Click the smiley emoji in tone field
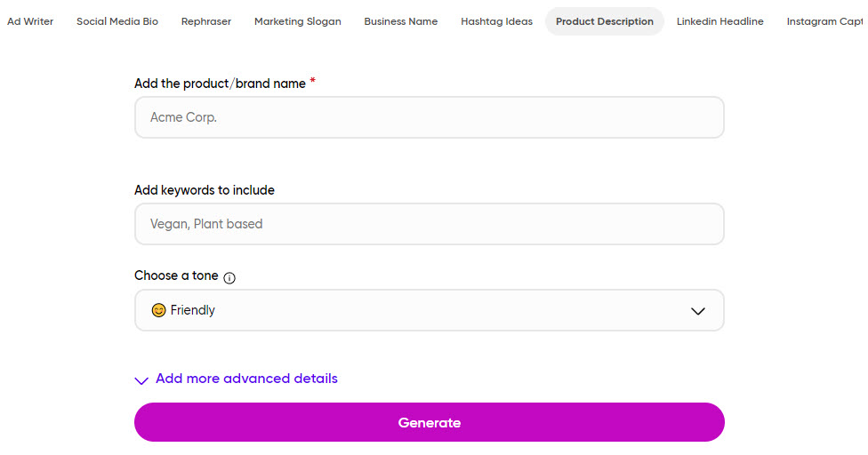 pyautogui.click(x=158, y=310)
